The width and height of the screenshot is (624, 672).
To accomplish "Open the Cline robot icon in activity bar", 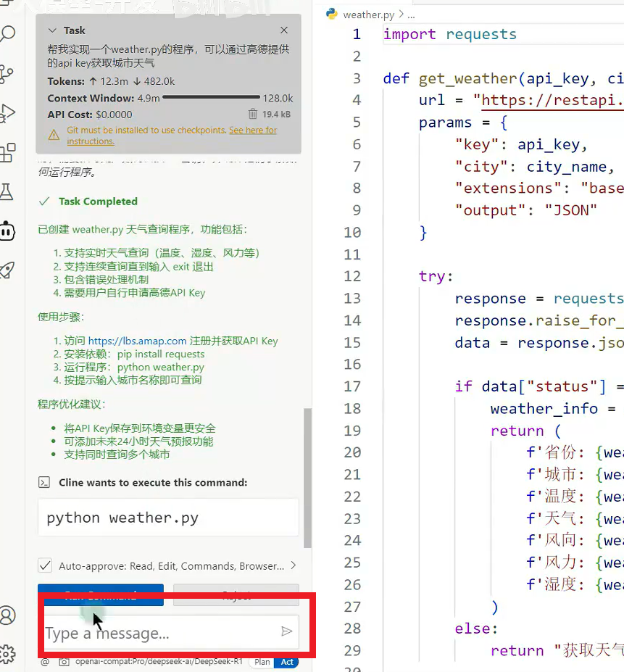I will coord(7,231).
